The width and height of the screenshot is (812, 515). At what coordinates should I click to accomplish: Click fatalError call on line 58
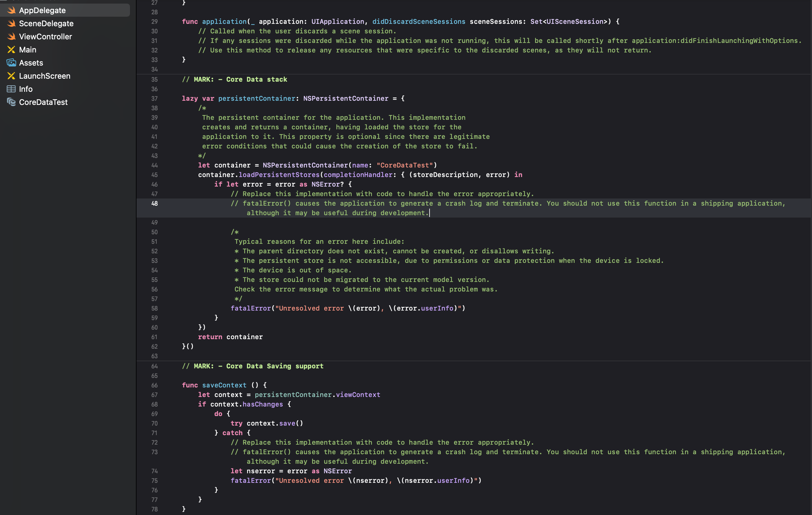348,308
